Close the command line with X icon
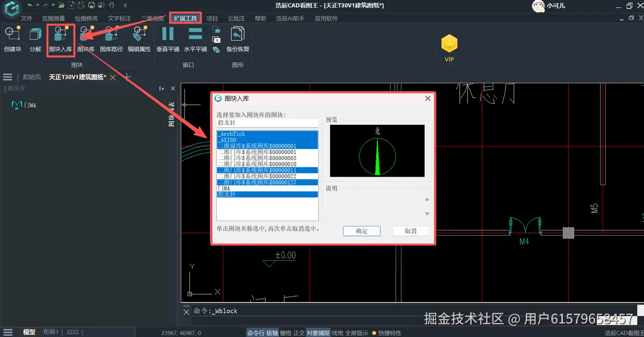The image size is (644, 337). point(186,311)
